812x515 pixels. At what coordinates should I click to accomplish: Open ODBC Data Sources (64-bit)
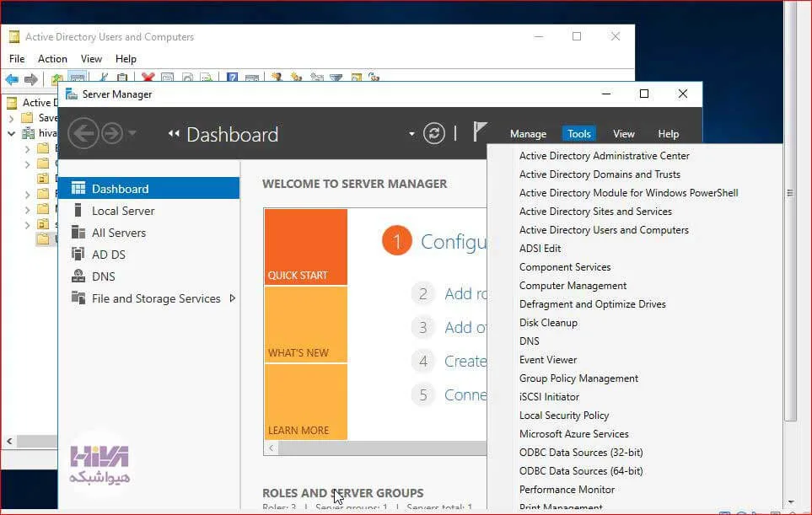coord(581,471)
